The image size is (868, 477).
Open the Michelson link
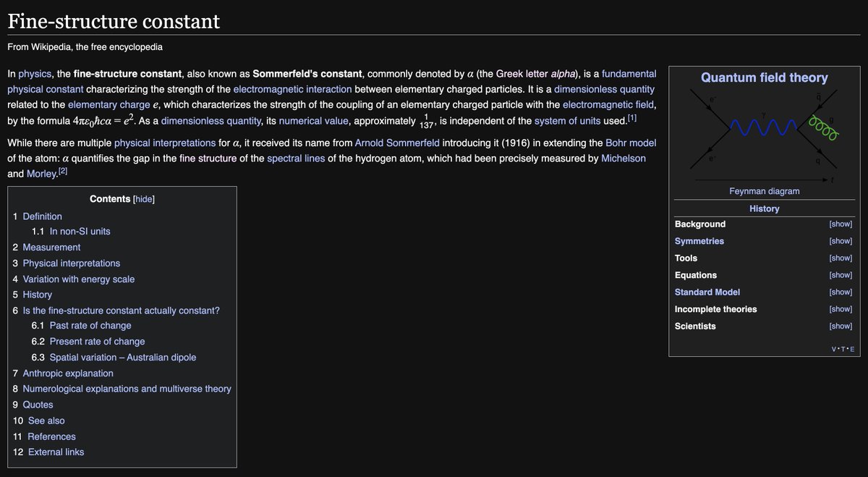tap(624, 158)
